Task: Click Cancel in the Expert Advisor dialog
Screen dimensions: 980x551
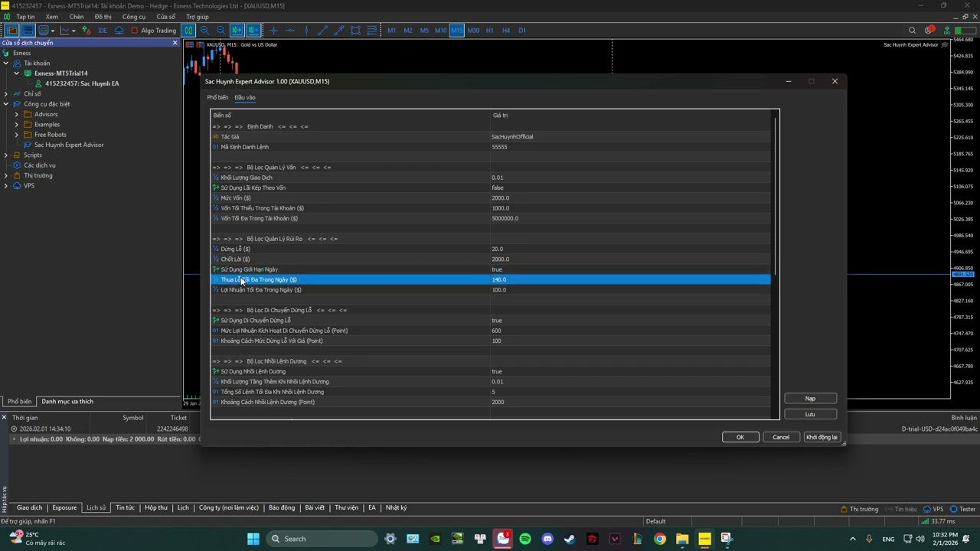Action: tap(781, 437)
